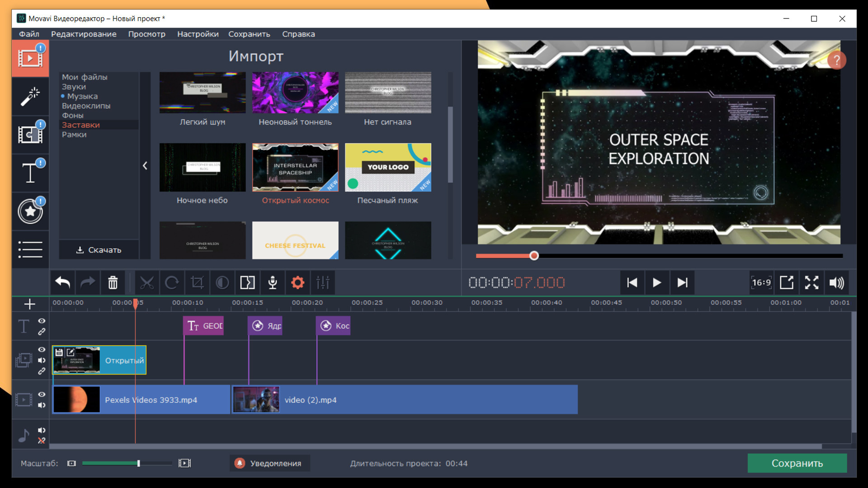Click the Split scissors tool
This screenshot has height=488, width=868.
pos(147,283)
